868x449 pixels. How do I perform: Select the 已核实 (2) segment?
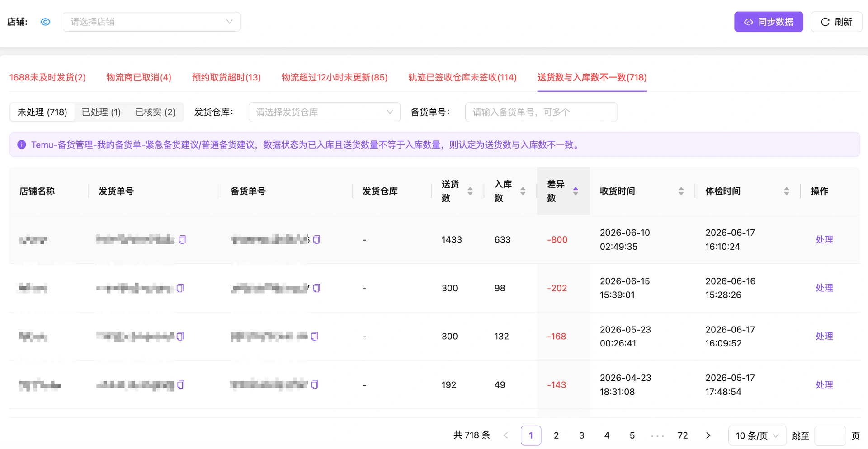coord(156,112)
